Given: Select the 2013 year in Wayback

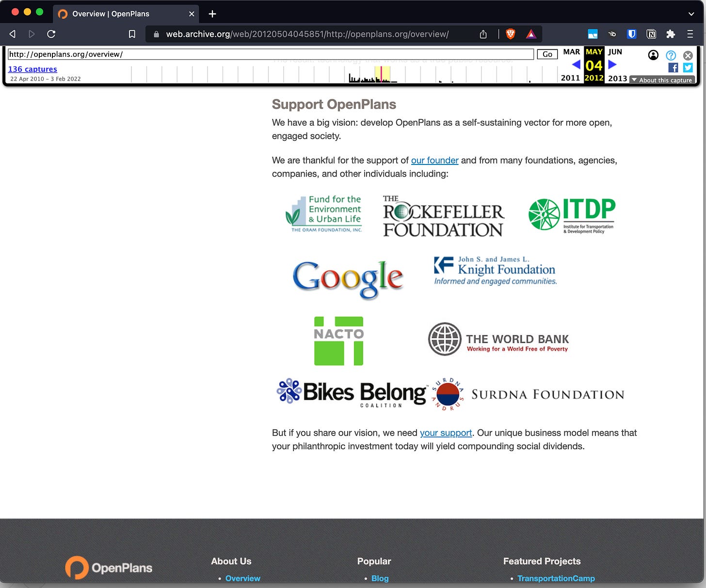Looking at the screenshot, I should point(617,78).
